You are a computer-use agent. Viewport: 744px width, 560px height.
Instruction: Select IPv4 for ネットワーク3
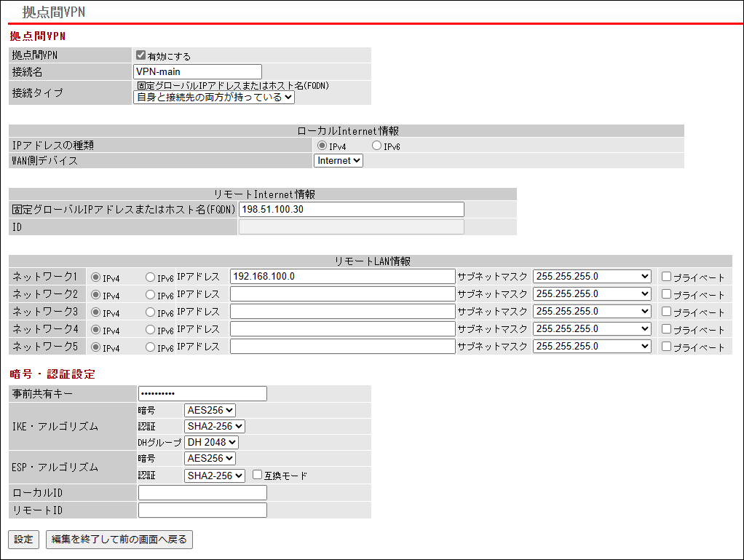coord(96,312)
